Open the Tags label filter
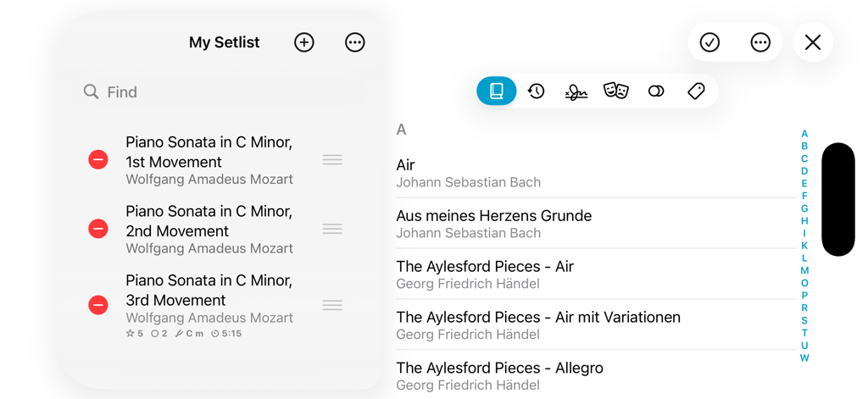This screenshot has height=399, width=868. tap(696, 91)
